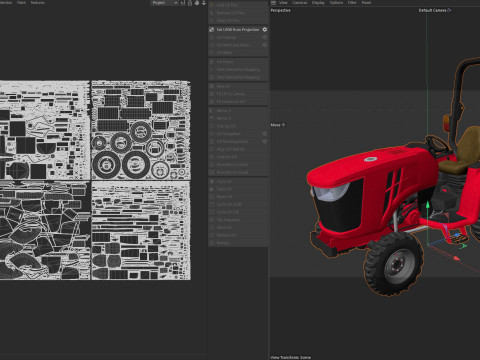Open the UV Unwrap options gear
The width and height of the screenshot is (480, 360).
pos(265,37)
